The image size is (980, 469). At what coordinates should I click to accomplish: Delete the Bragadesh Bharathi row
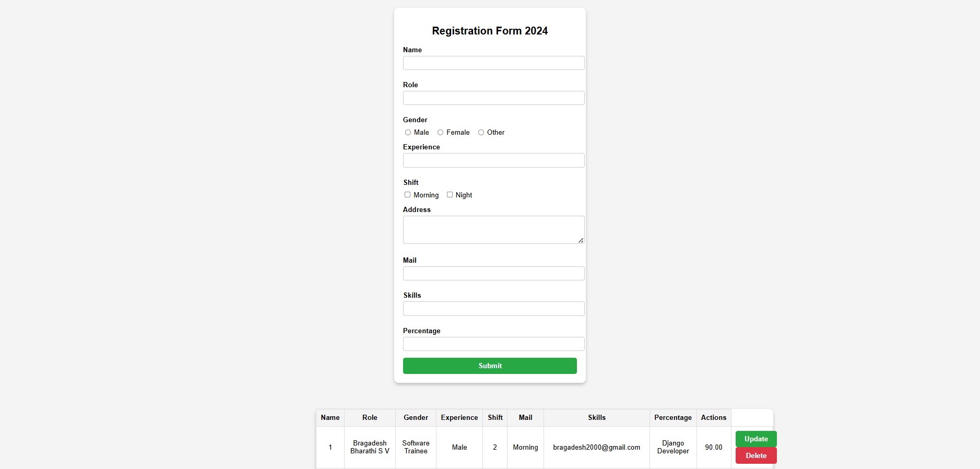click(756, 456)
